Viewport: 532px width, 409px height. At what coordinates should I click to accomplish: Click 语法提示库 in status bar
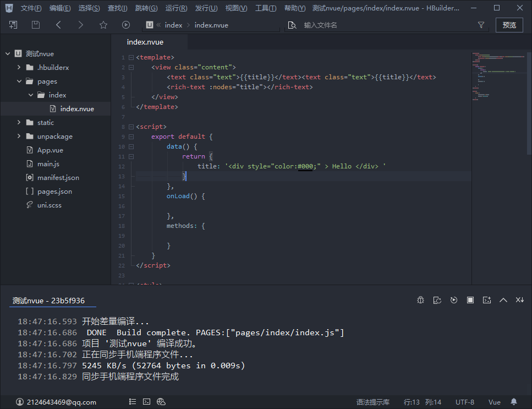click(373, 402)
